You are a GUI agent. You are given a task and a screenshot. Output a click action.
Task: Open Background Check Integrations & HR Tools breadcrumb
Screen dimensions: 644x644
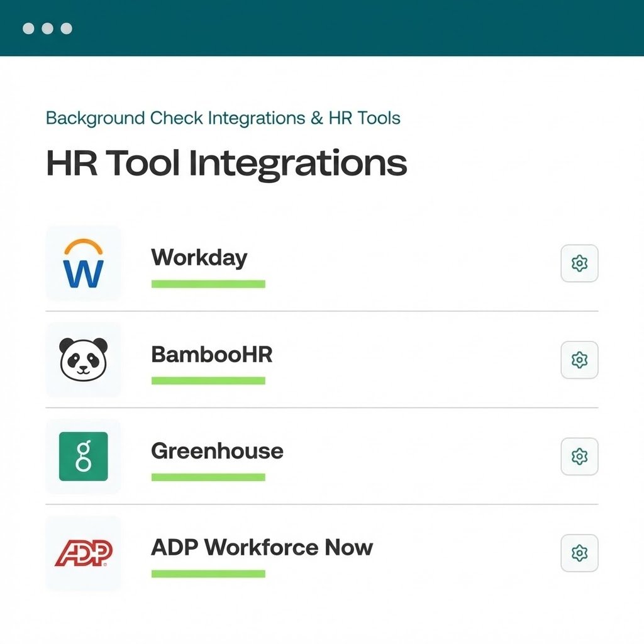click(223, 118)
